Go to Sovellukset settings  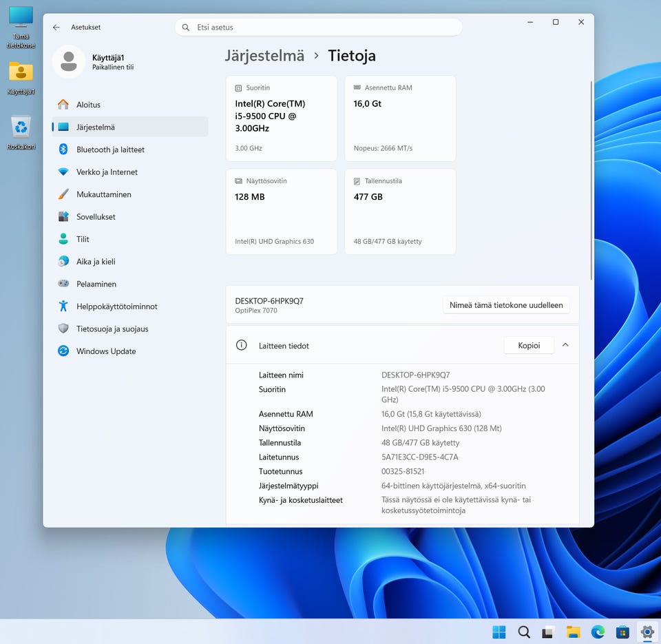pos(130,217)
